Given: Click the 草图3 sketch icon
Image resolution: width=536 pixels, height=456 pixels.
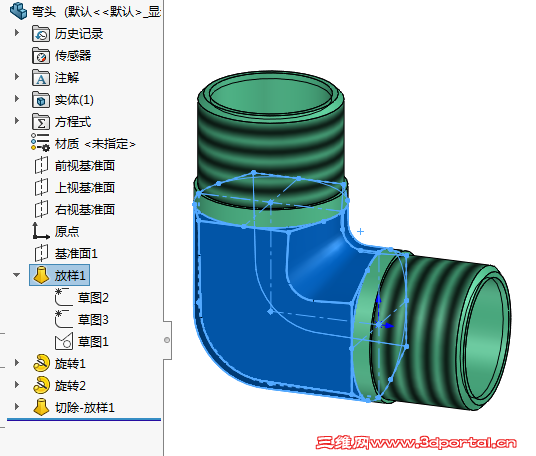Looking at the screenshot, I should pos(64,319).
